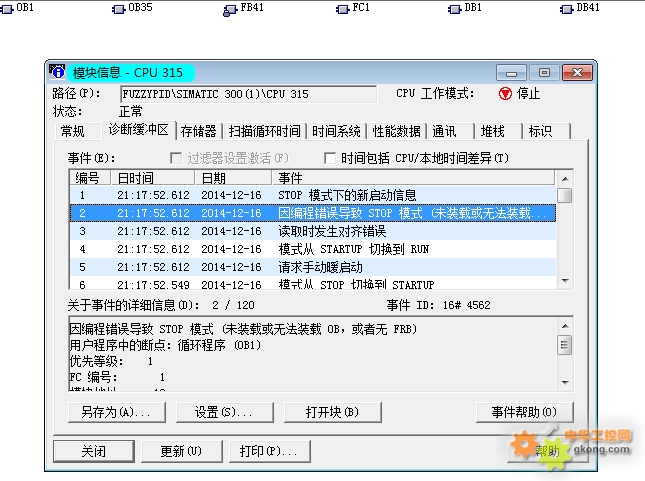Click the '2 / 120' event counter text
This screenshot has height=481, width=645.
pos(233,305)
